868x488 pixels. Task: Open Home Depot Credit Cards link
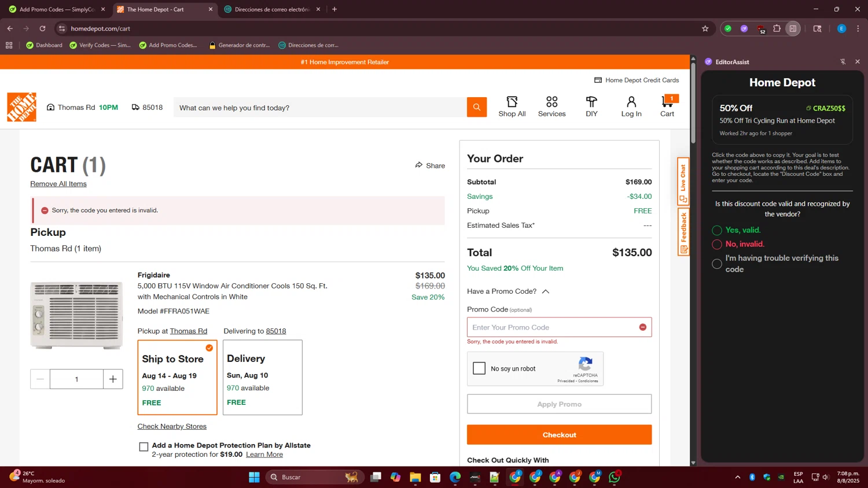pos(637,80)
